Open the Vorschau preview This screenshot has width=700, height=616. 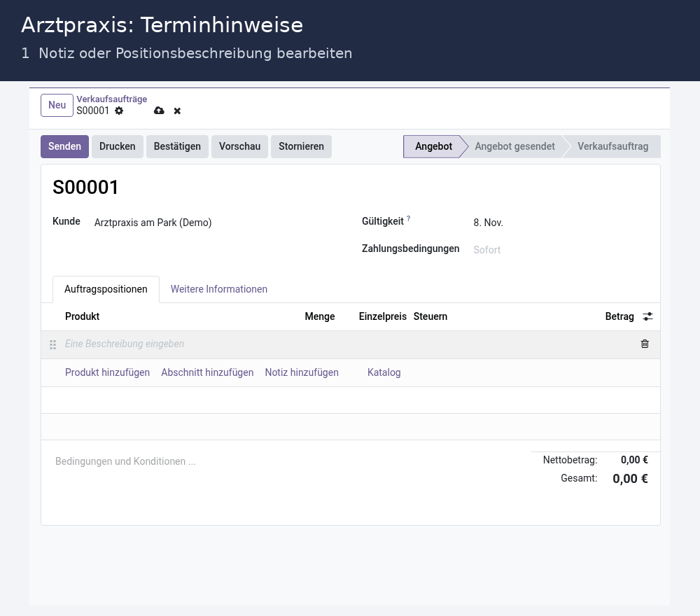pyautogui.click(x=239, y=146)
